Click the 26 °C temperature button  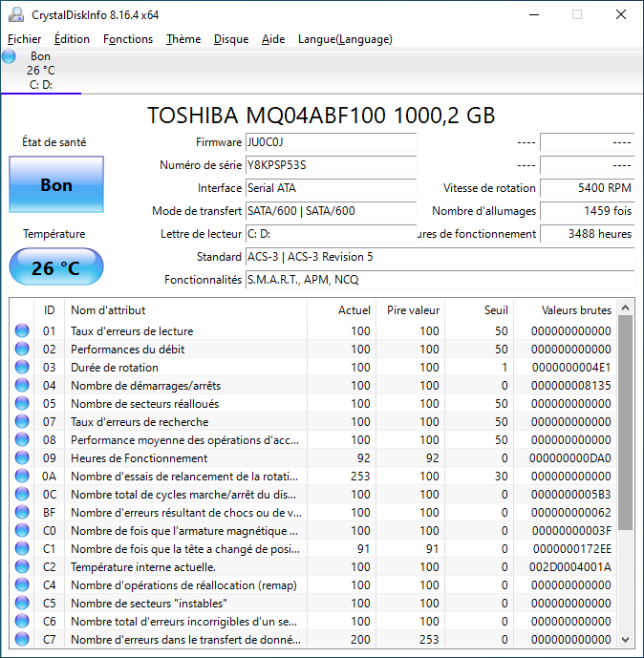pyautogui.click(x=56, y=266)
